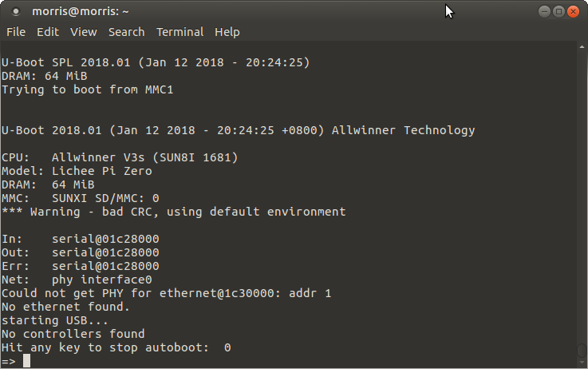Click the 'No ethernet found.' line
Image resolution: width=588 pixels, height=369 pixels.
pos(65,307)
